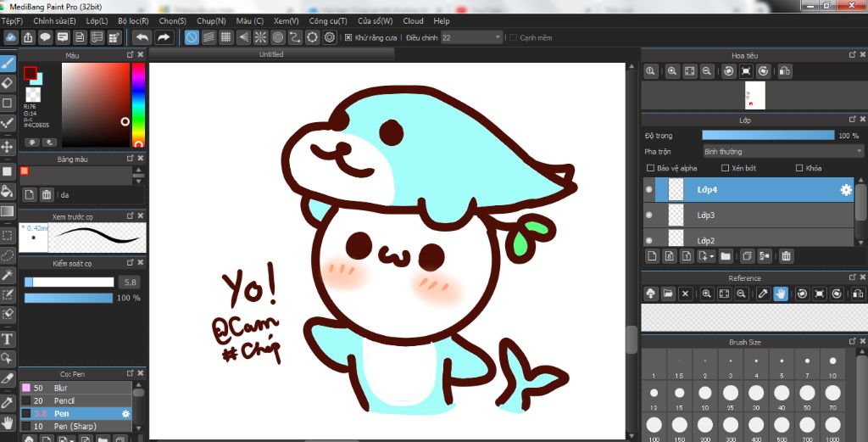Screen dimensions: 868x442
Task: Turn snap off with the blue icon
Action: (x=192, y=37)
